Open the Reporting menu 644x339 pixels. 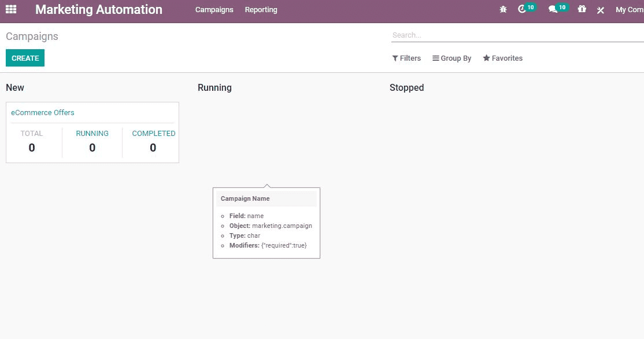tap(261, 10)
